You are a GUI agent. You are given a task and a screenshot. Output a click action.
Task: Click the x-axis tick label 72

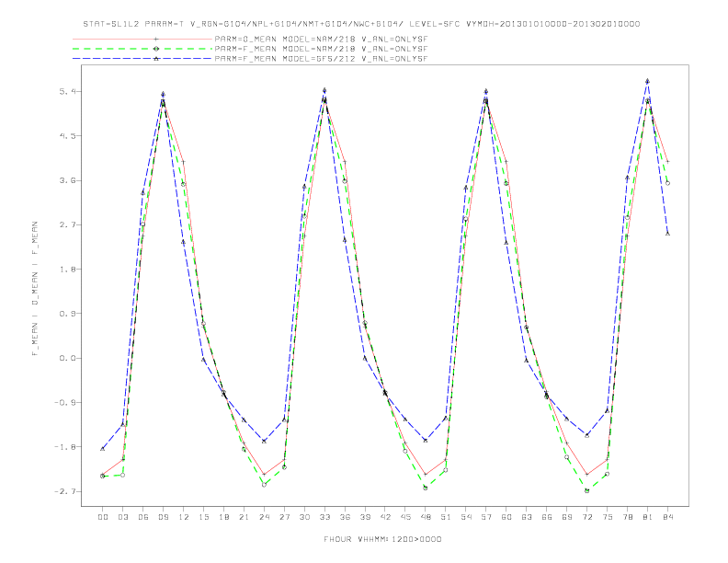point(586,517)
